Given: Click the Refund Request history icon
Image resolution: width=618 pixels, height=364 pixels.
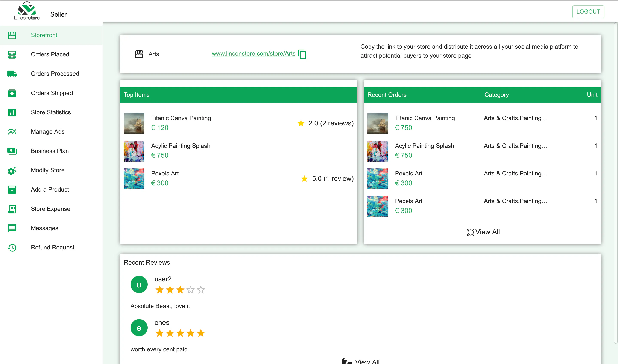Looking at the screenshot, I should pos(12,248).
